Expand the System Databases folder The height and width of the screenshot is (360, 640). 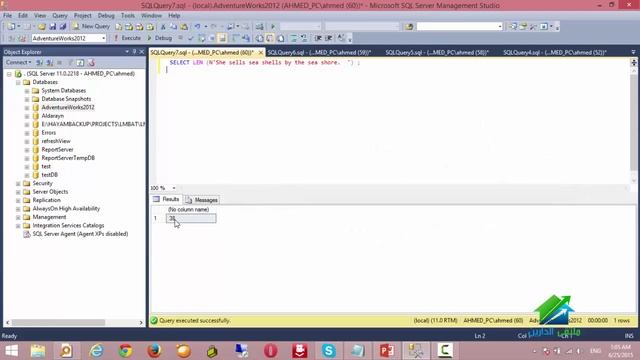click(x=27, y=91)
